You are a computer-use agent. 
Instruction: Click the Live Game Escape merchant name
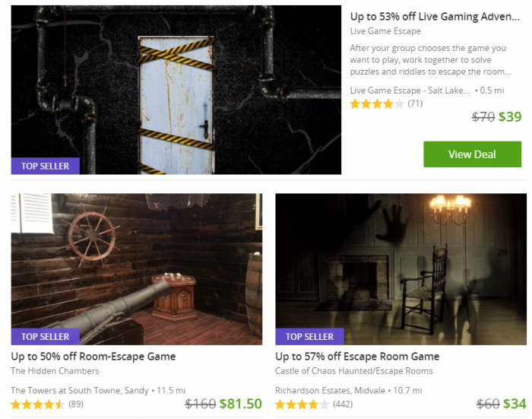pos(385,31)
